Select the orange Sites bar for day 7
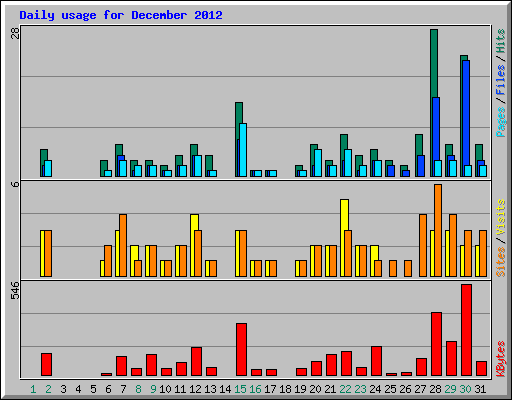 click(123, 245)
